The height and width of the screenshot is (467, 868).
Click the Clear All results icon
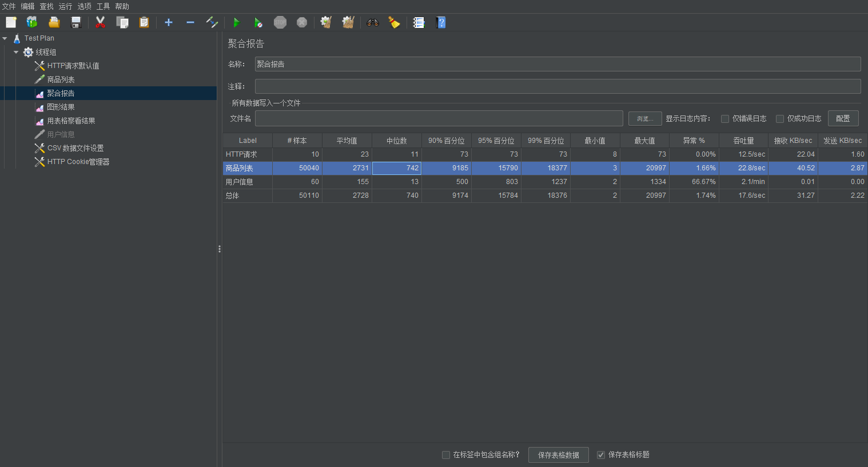(348, 22)
